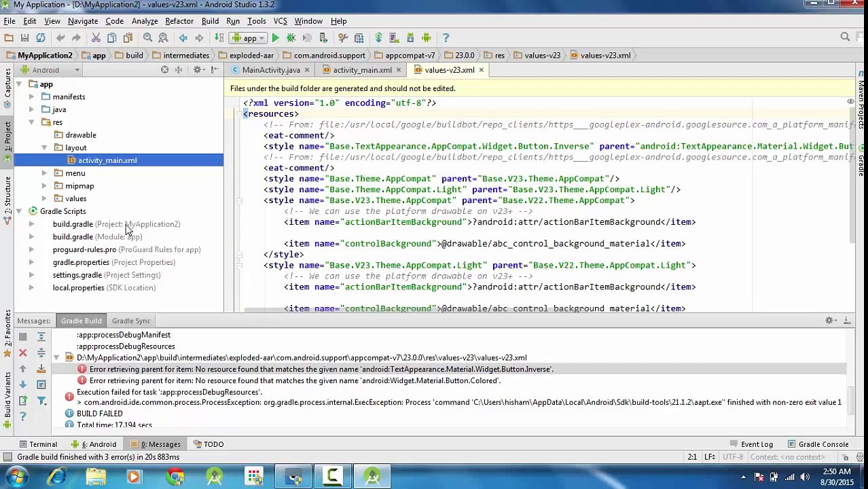868x489 pixels.
Task: Click the red Close icon in Messages panel
Action: click(22, 352)
